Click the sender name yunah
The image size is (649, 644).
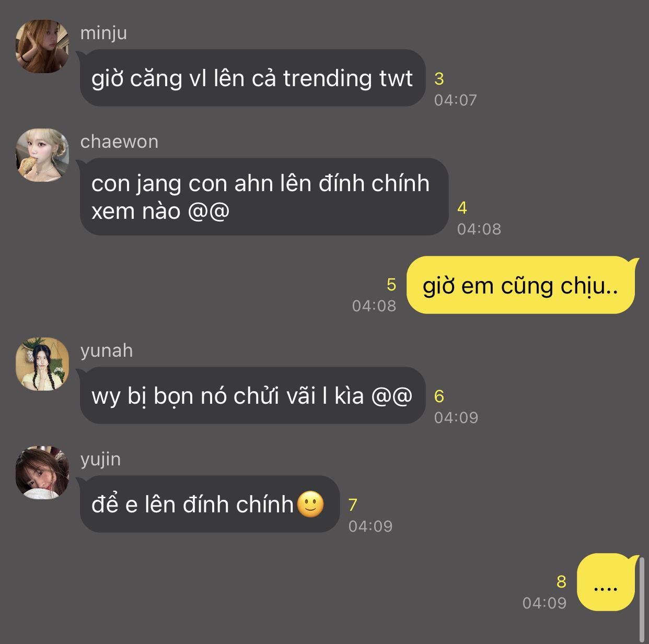click(x=107, y=350)
